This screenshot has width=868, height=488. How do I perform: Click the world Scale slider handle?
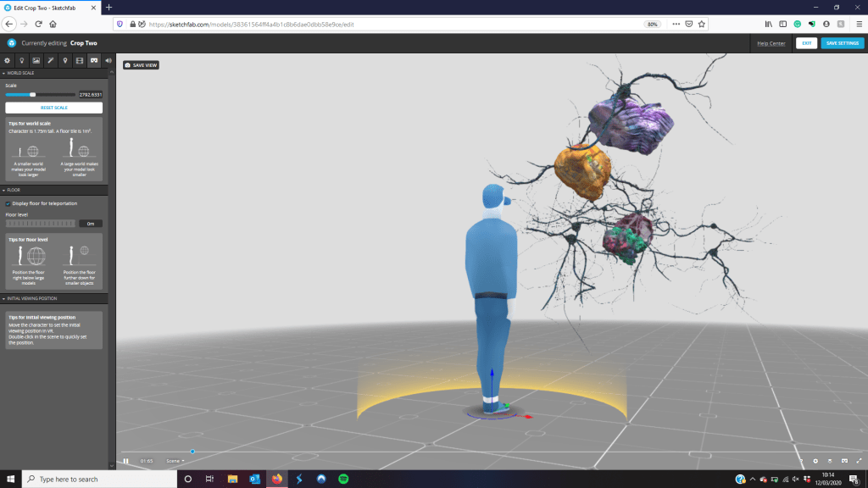(33, 94)
